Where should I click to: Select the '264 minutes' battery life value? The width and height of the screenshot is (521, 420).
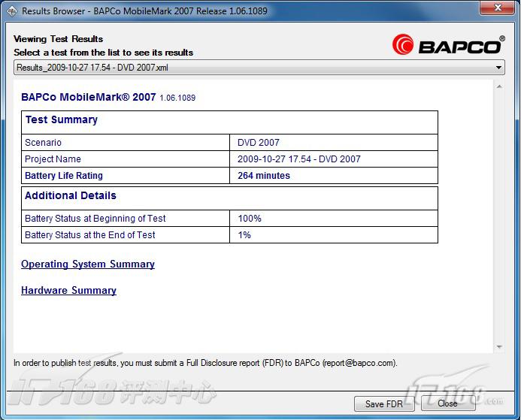point(264,176)
